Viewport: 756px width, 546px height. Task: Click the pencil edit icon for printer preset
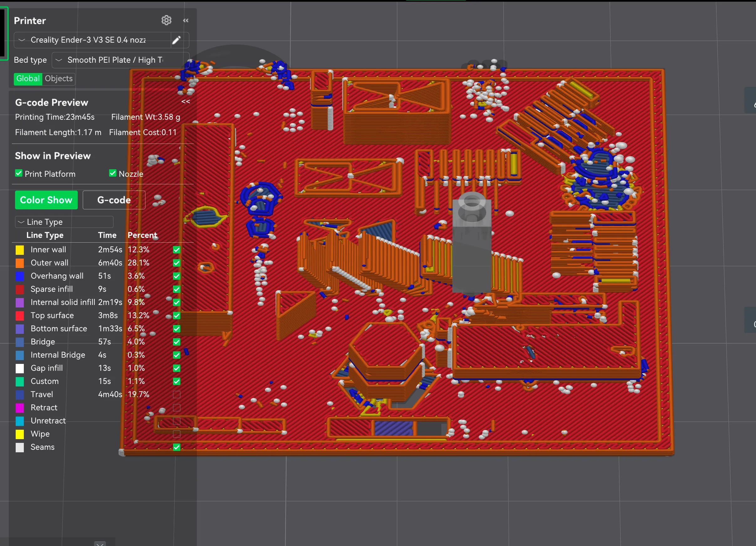click(176, 40)
